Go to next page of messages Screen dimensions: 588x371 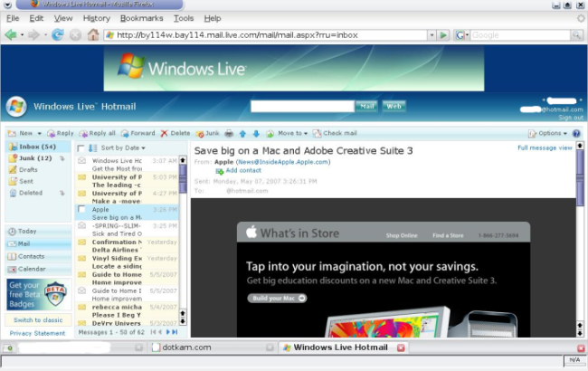click(x=168, y=332)
